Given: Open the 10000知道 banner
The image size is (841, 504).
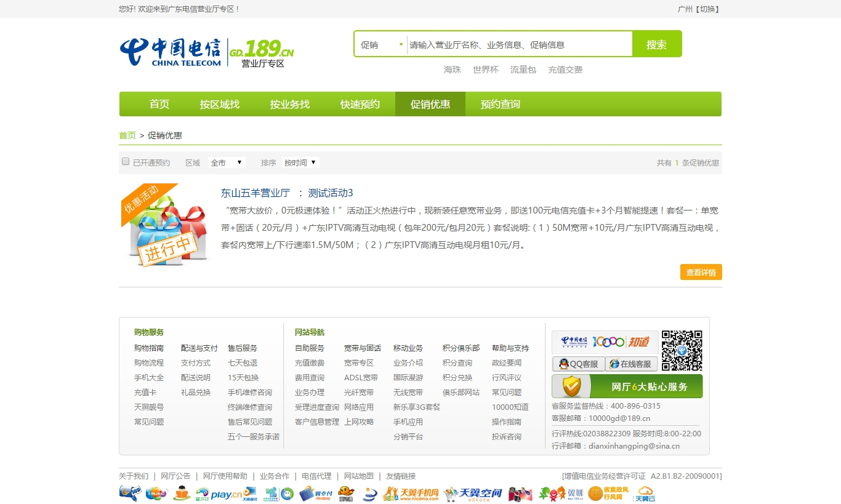Looking at the screenshot, I should pyautogui.click(x=605, y=342).
